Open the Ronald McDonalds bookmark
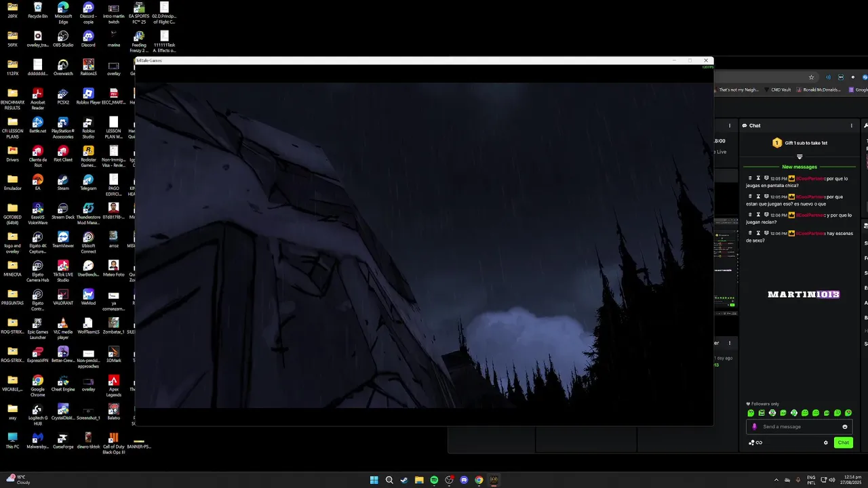Image resolution: width=868 pixels, height=488 pixels. pyautogui.click(x=821, y=89)
